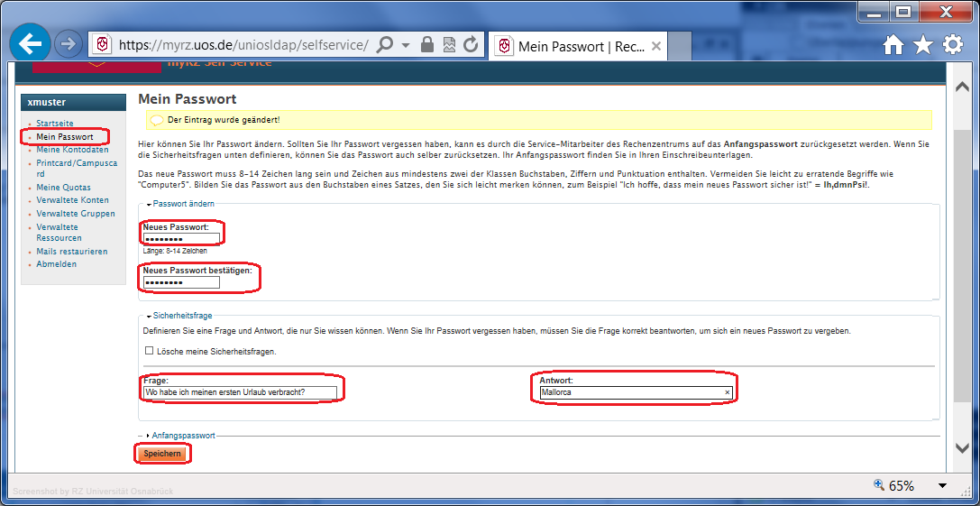
Task: Click the browser back arrow button
Action: tap(30, 43)
